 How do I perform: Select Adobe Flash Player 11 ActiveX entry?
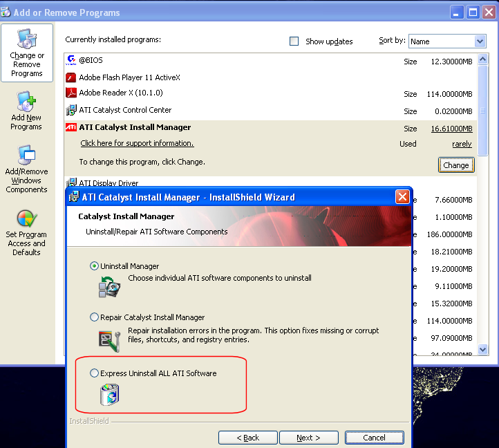pos(271,77)
